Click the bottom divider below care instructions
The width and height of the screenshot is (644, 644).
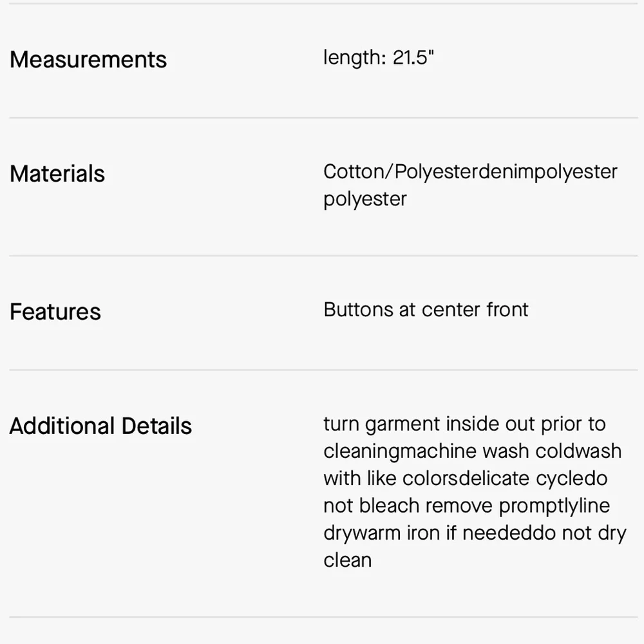tap(322, 617)
